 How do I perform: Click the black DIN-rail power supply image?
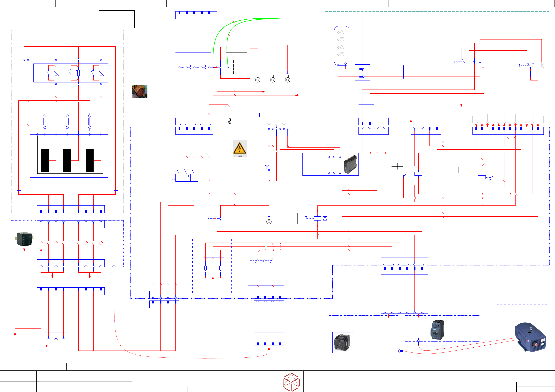coord(24,239)
